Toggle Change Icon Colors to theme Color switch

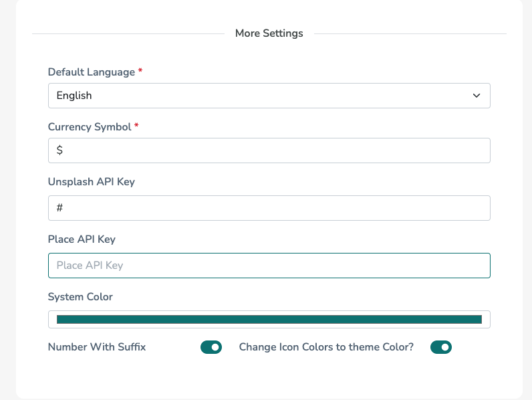(x=440, y=347)
